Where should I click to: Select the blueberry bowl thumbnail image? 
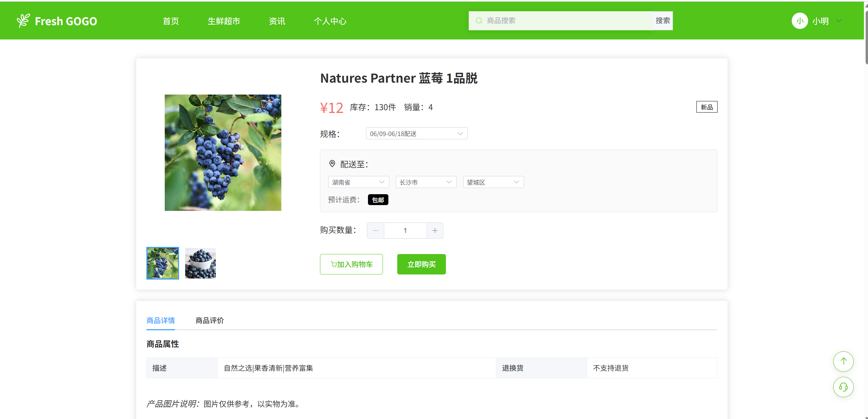pyautogui.click(x=200, y=263)
